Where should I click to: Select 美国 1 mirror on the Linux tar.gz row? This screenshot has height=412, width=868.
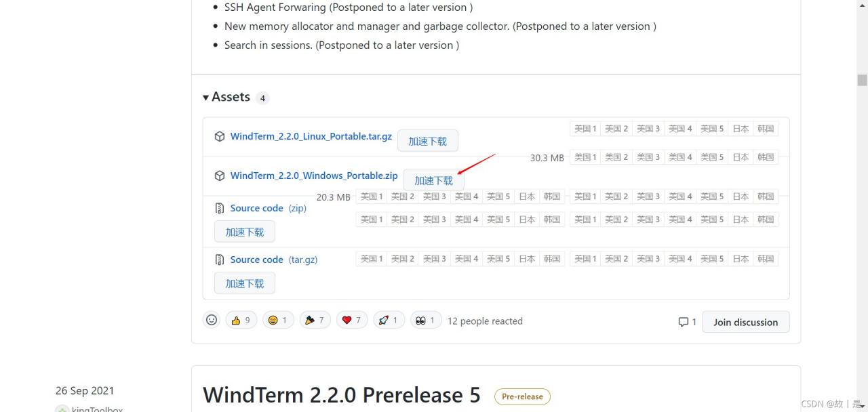pos(585,129)
